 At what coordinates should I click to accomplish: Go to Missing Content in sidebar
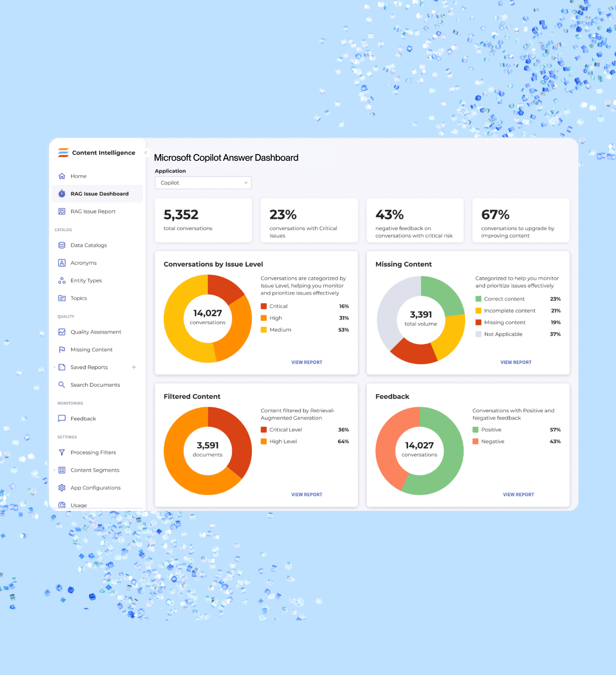click(x=97, y=350)
